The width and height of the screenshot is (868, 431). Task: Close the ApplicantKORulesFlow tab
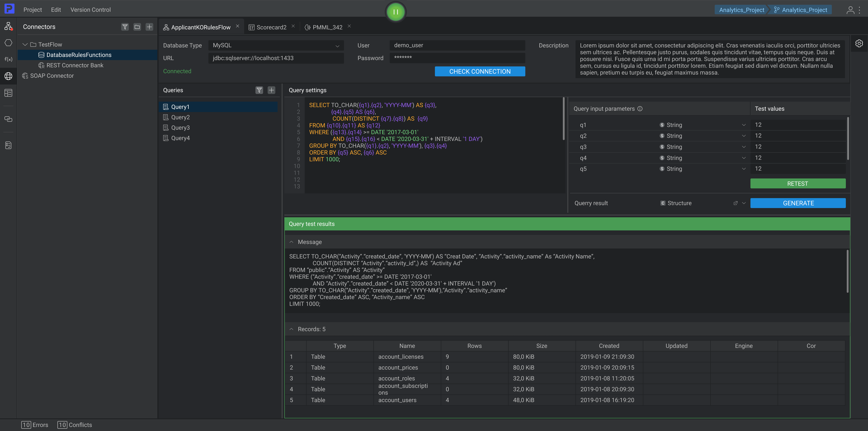(238, 26)
